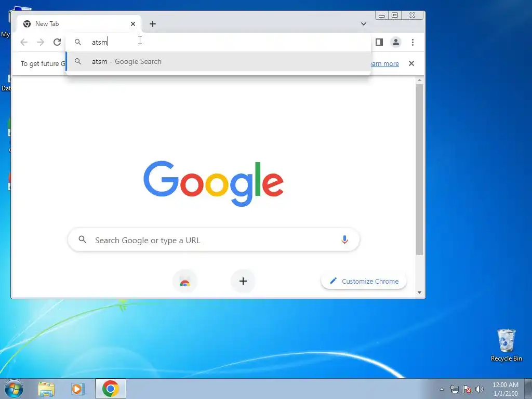This screenshot has height=399, width=532.
Task: Open Chrome's three-dot menu
Action: click(x=413, y=42)
